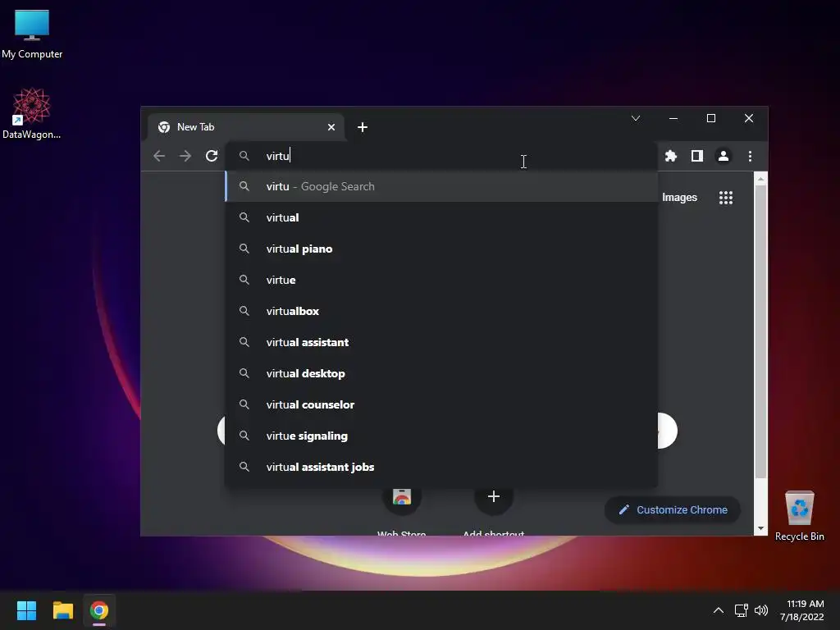840x630 pixels.
Task: Open the side panel icon
Action: tap(697, 156)
